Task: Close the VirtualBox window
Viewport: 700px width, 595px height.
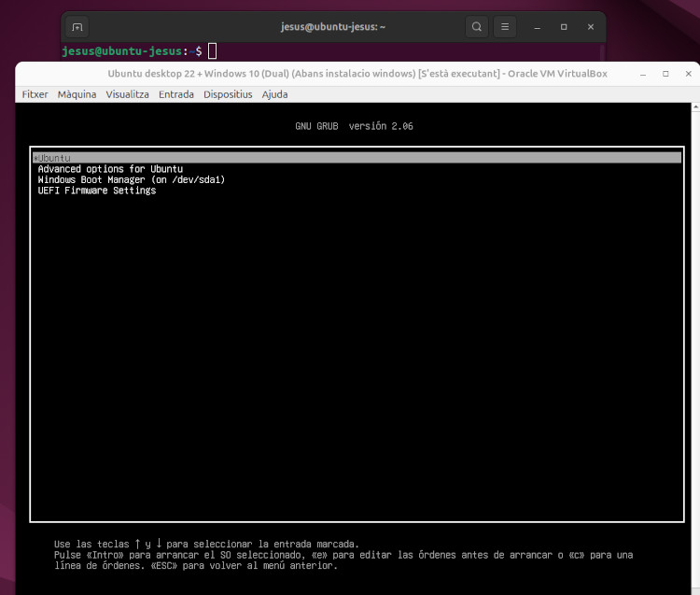Action: (x=689, y=74)
